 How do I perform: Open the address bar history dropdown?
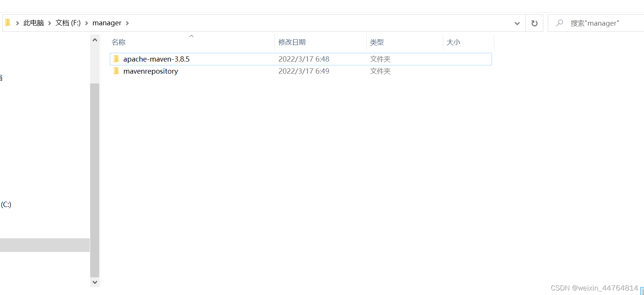click(517, 23)
